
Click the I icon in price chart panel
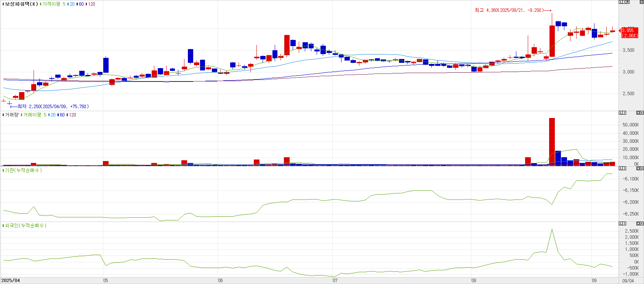point(624,2)
